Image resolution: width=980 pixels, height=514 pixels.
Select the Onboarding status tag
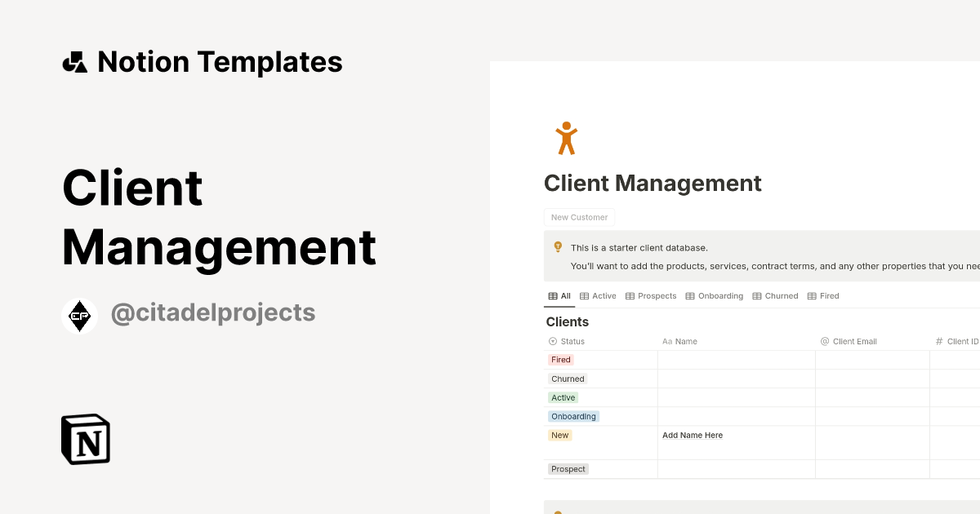(573, 416)
